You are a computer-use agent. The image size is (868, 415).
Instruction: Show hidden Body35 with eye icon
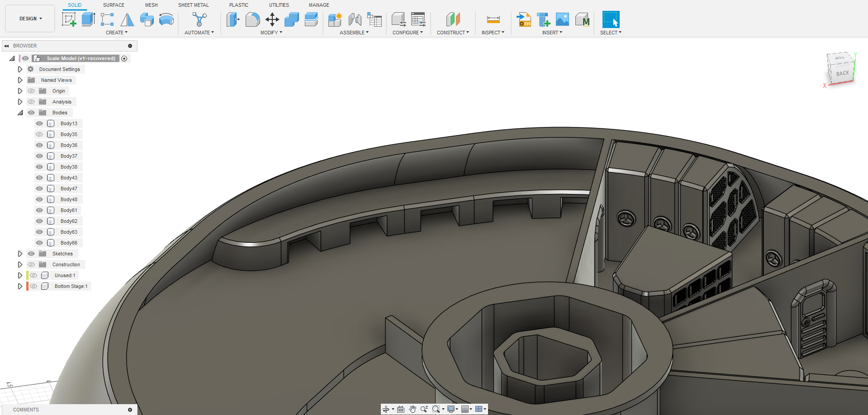[x=39, y=134]
